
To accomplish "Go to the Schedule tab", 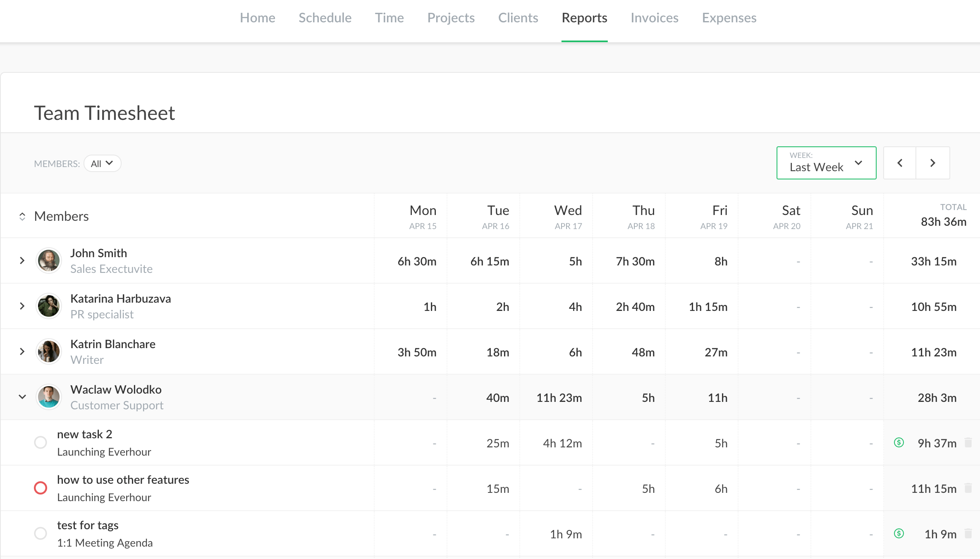I will point(325,18).
